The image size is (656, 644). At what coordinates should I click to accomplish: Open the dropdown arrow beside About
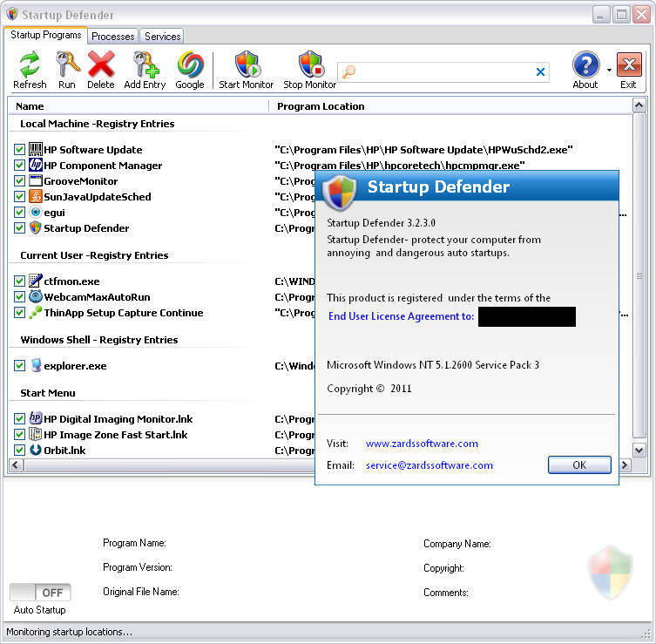tap(609, 70)
